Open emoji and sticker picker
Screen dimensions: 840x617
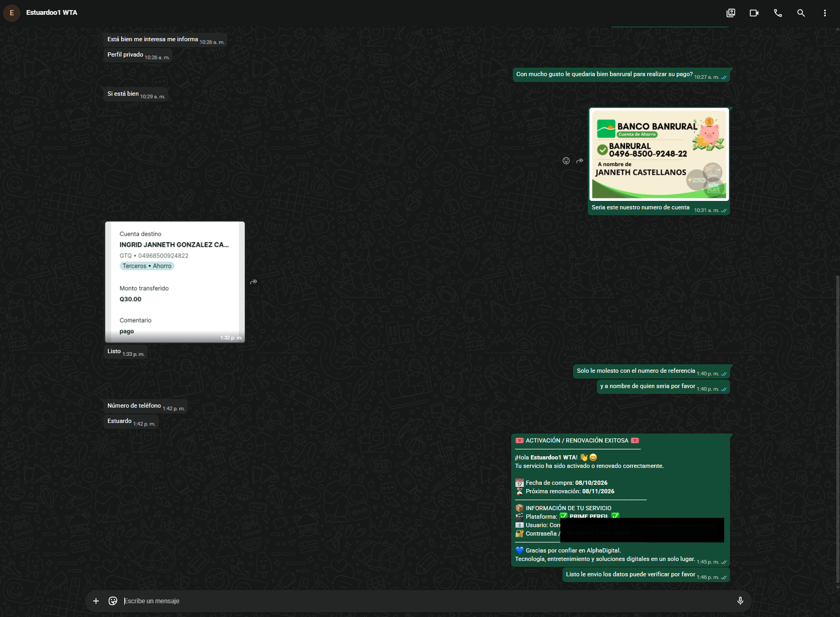coord(113,601)
